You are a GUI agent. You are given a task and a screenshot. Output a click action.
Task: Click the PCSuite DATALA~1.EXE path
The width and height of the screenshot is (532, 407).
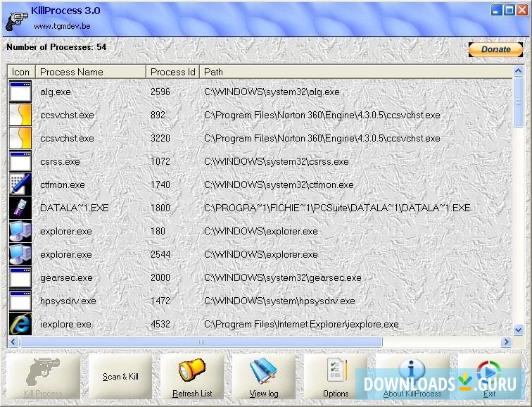coord(337,208)
